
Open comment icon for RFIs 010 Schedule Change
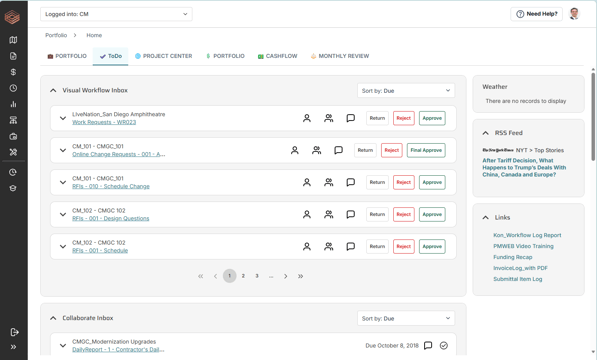click(x=351, y=182)
